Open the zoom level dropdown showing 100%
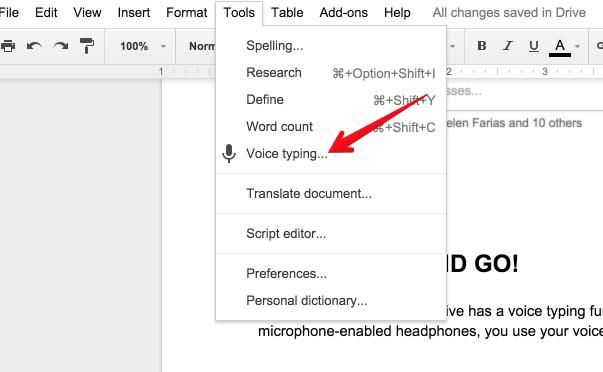The image size is (603, 372). pos(142,46)
